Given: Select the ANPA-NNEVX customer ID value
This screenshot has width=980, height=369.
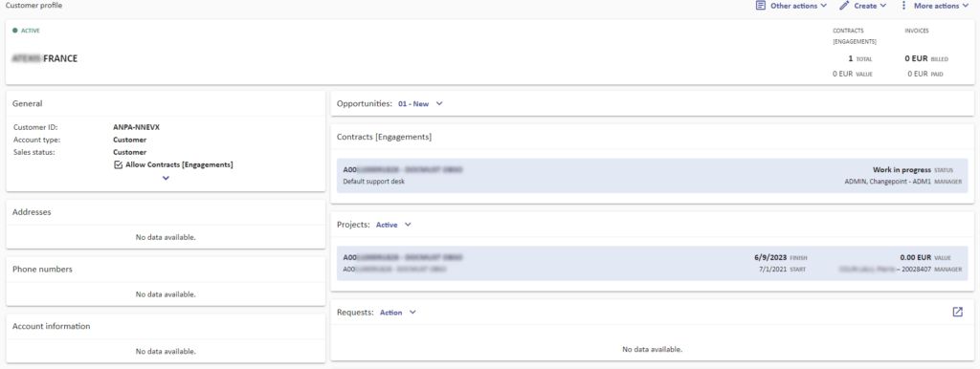Looking at the screenshot, I should click(x=136, y=127).
